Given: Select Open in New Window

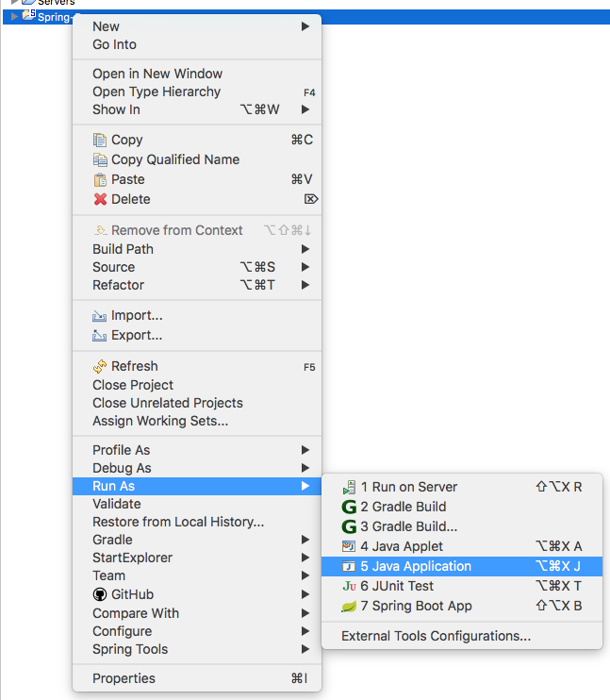Looking at the screenshot, I should tap(197, 74).
